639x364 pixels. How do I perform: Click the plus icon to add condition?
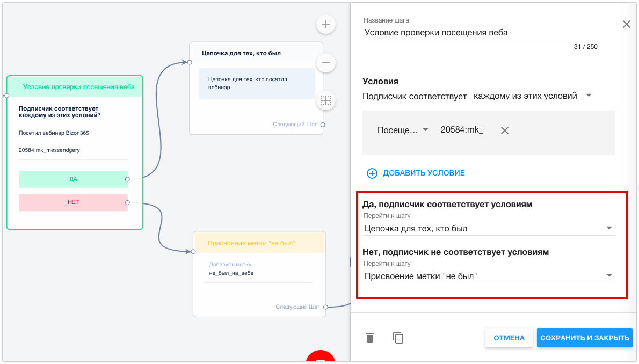point(372,173)
